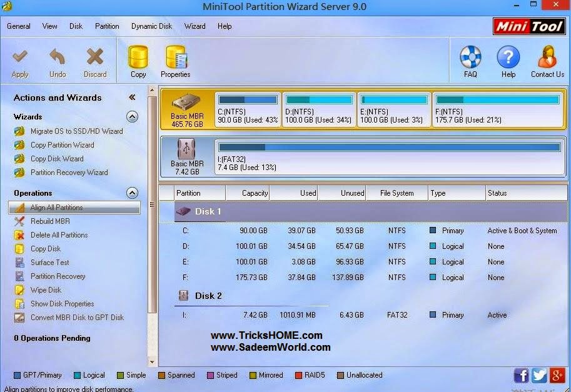Click the Discard X icon
Screen dimensions: 571x392
click(x=95, y=56)
